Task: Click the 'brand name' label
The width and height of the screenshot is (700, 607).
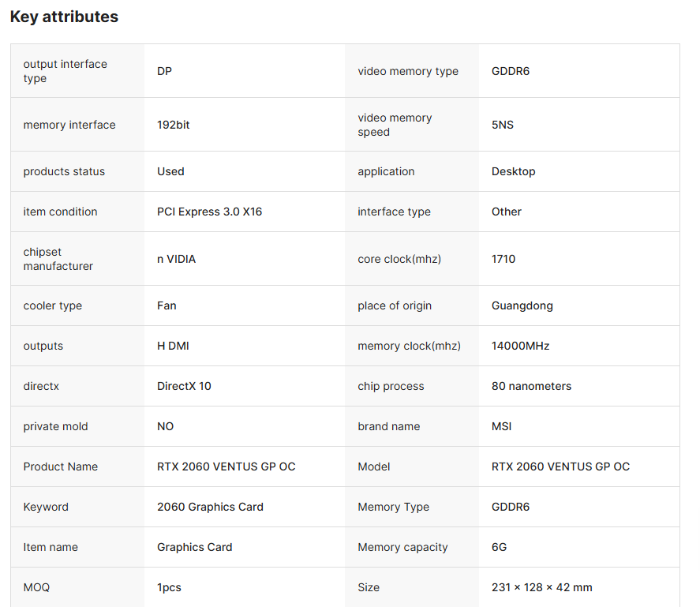Action: (389, 426)
